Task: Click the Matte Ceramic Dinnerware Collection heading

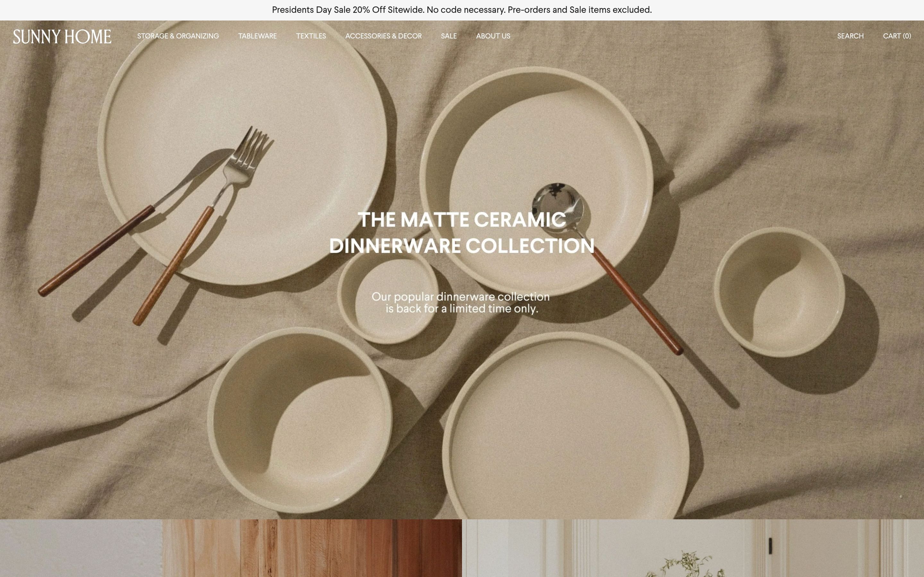Action: pos(462,233)
